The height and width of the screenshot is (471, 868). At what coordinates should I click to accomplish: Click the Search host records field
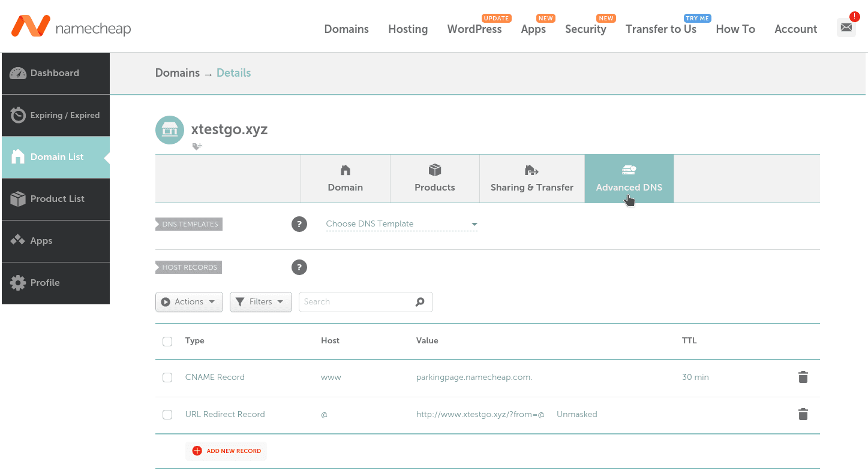(365, 302)
